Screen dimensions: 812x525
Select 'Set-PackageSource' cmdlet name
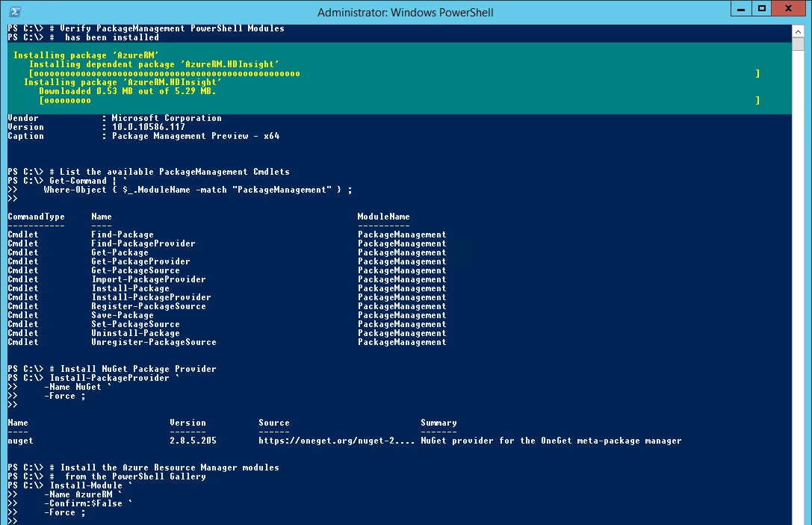[x=136, y=324]
